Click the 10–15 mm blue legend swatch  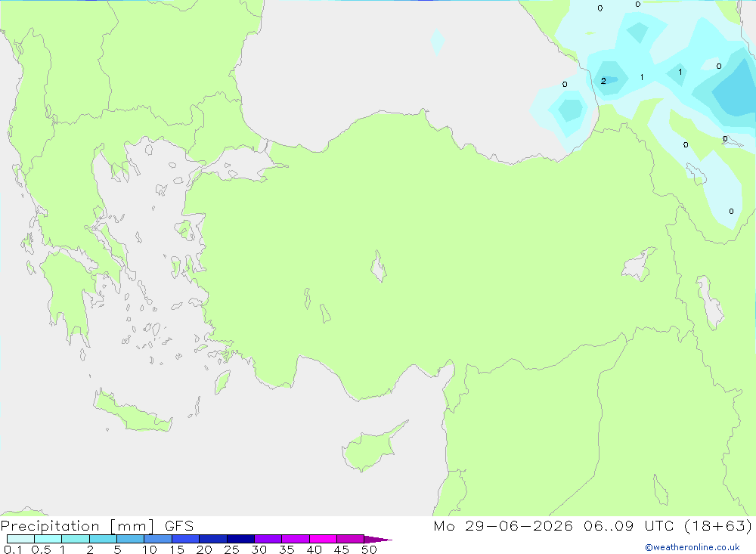(x=158, y=539)
